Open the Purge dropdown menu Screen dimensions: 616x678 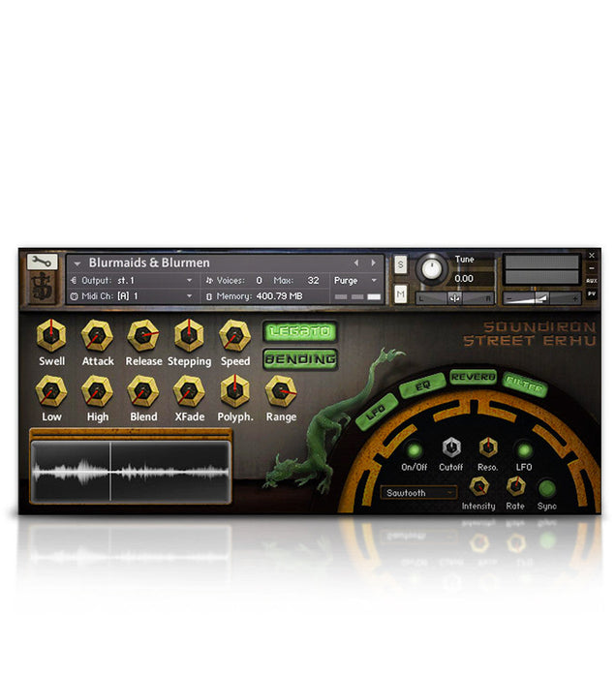[x=354, y=281]
